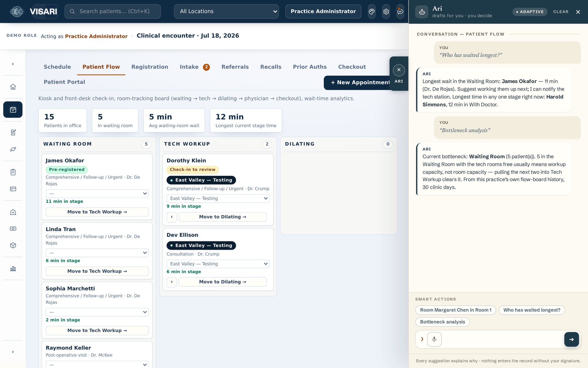The image size is (588, 368).
Task: Move Dorothy Klein back one stage
Action: (172, 217)
